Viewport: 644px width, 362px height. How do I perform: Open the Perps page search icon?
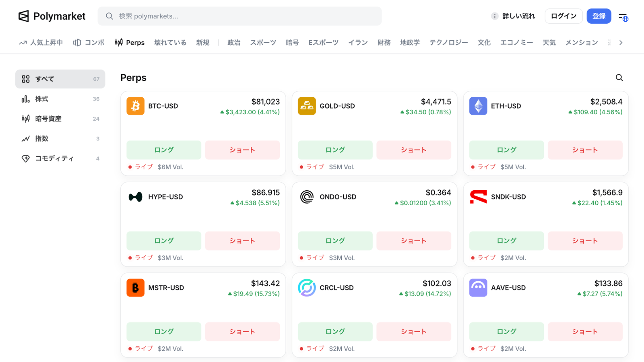click(619, 78)
